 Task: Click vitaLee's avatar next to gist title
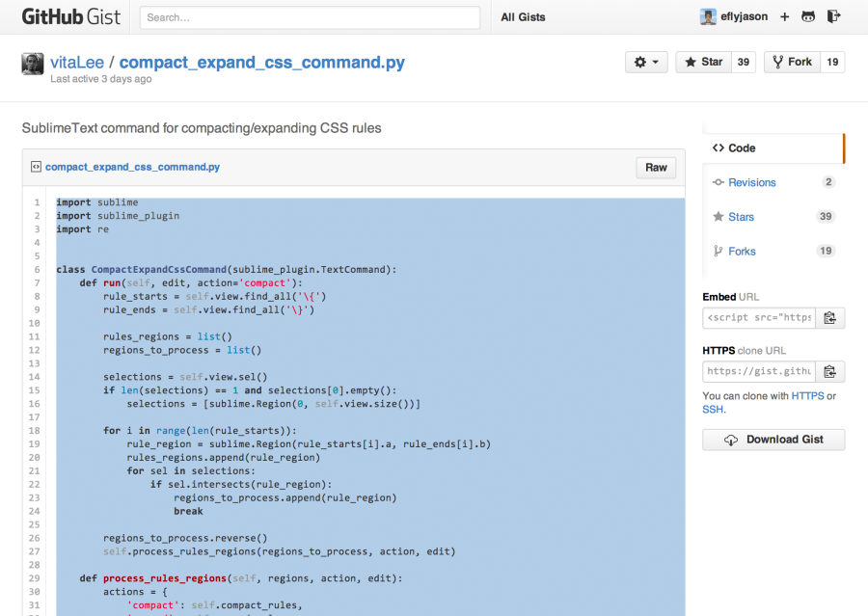(x=33, y=64)
